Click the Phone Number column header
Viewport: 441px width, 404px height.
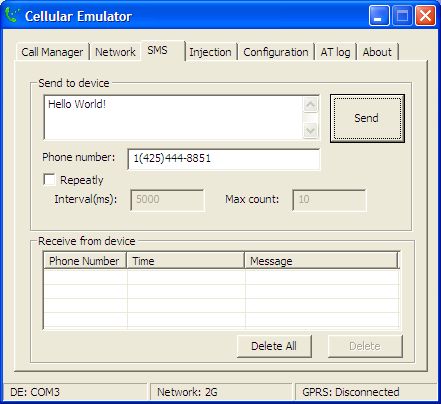point(85,260)
